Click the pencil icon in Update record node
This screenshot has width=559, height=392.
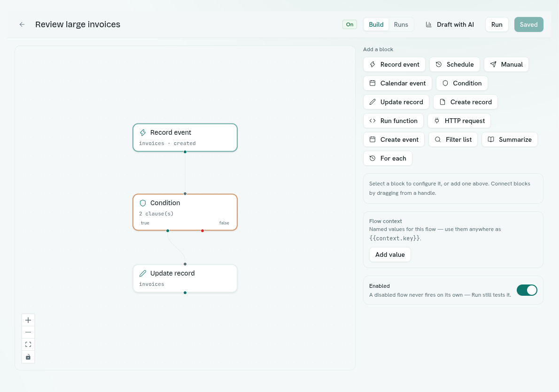(143, 273)
